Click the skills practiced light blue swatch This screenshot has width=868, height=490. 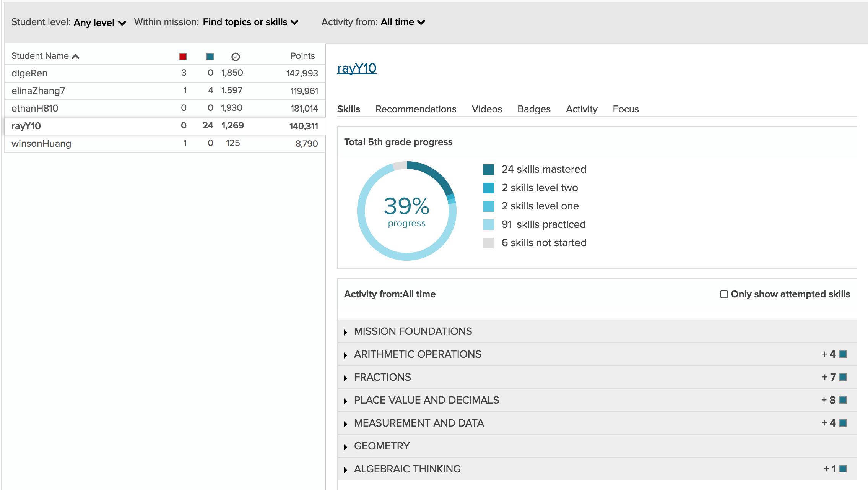[489, 224]
